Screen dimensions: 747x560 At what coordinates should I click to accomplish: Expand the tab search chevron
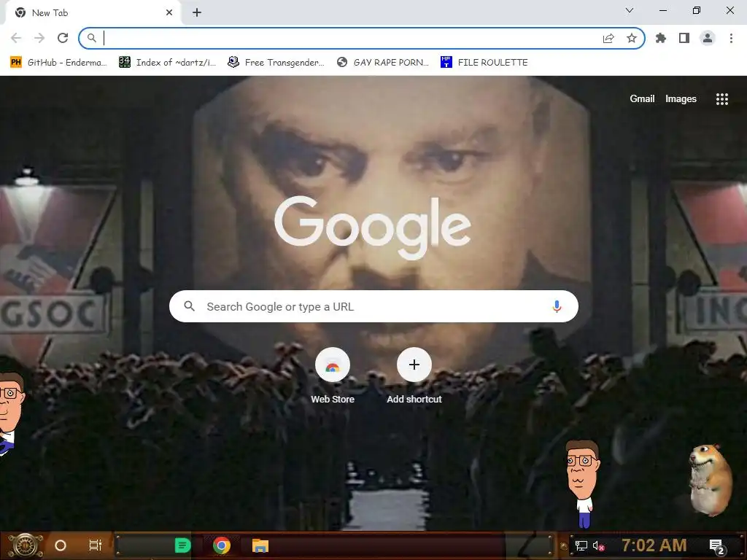pos(630,10)
